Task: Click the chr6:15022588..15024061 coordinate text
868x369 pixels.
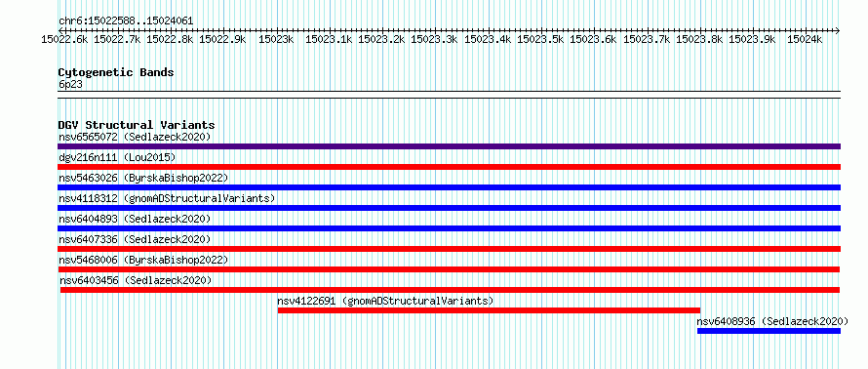Action: (x=126, y=21)
